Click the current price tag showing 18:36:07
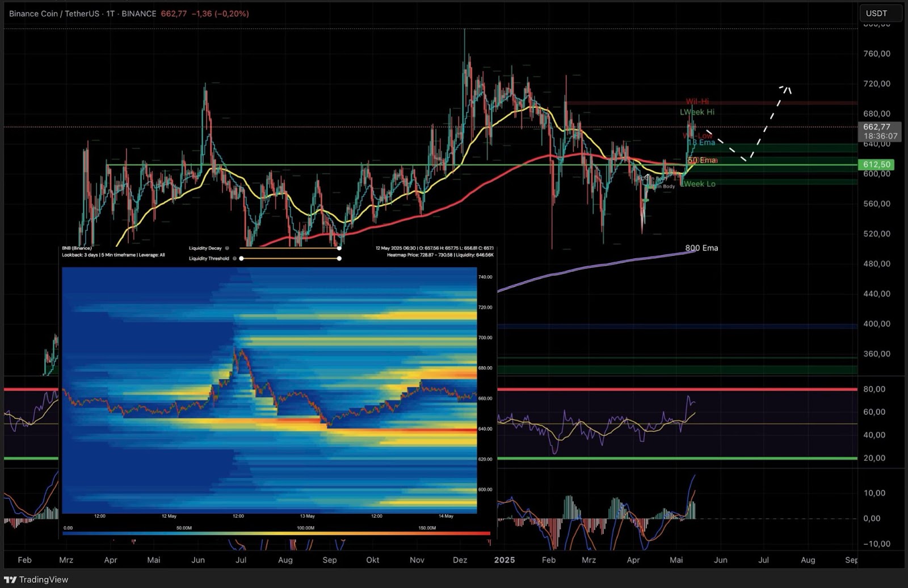Screen dimensions: 908x588 880,132
